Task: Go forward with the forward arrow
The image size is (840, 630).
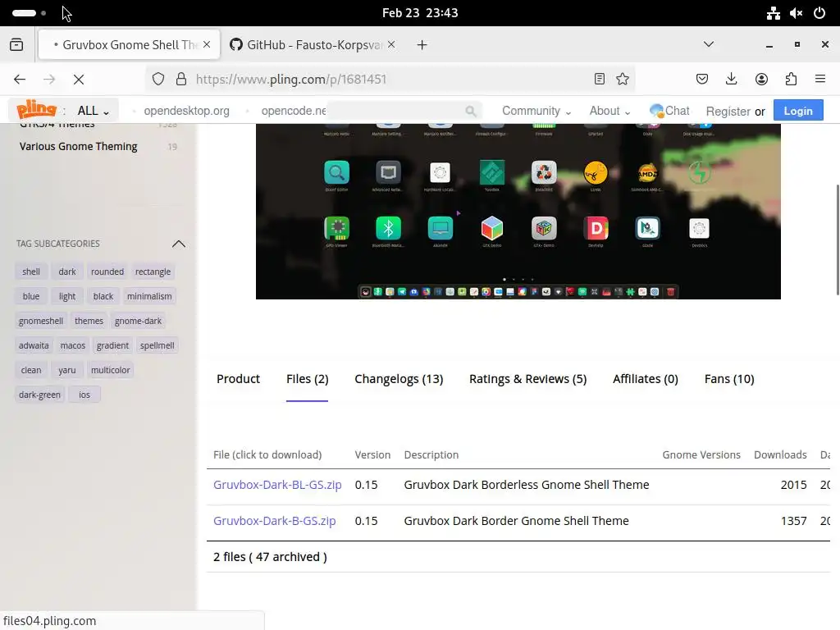Action: [x=49, y=80]
